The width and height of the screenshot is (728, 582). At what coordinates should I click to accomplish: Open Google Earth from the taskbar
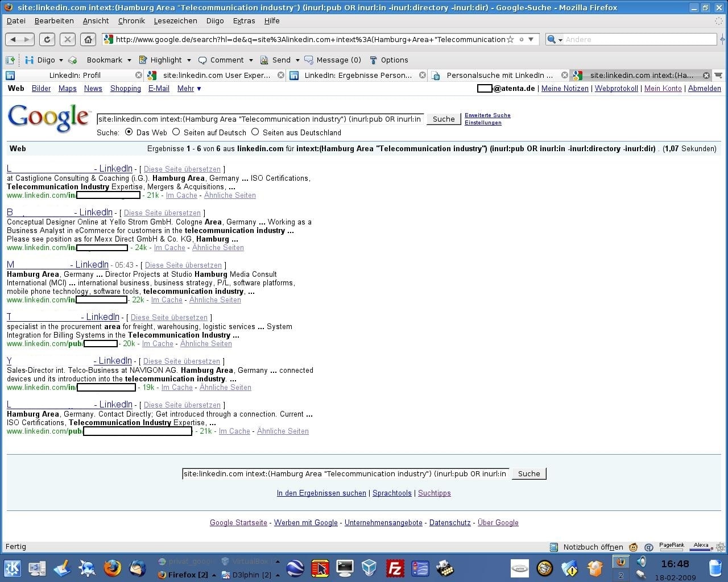click(295, 568)
